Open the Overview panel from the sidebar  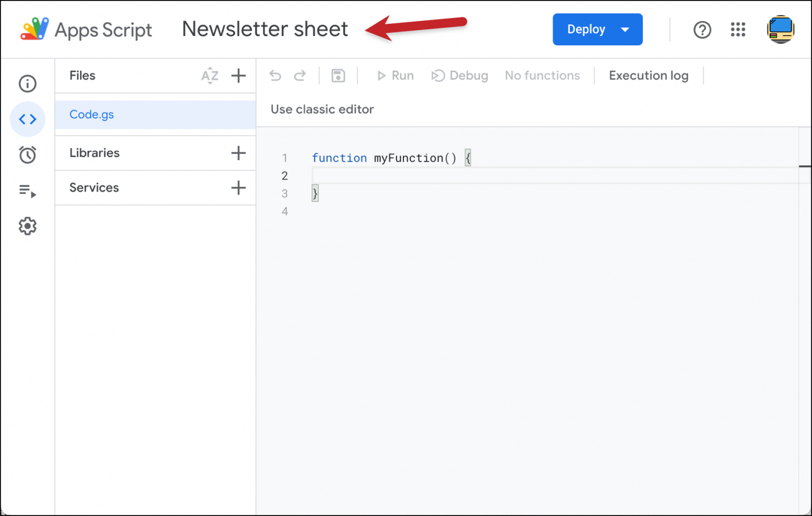click(x=27, y=83)
